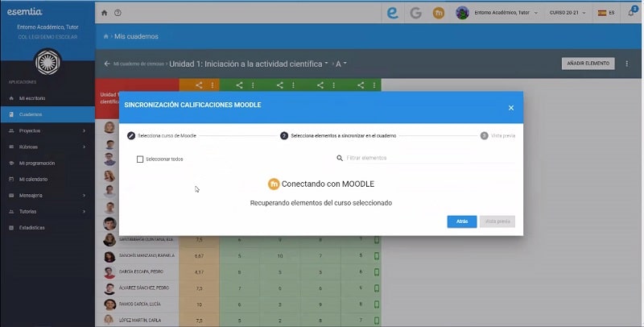The image size is (644, 327).
Task: Click Mi cuaderno de ciencias breadcrumb link
Action: (138, 64)
